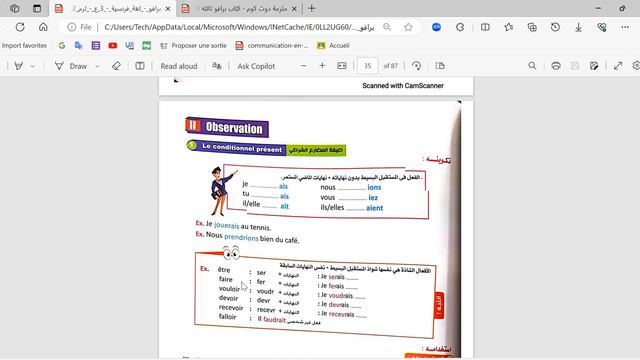Click the blue round extension icon
This screenshot has width=640, height=360.
coord(436,27)
